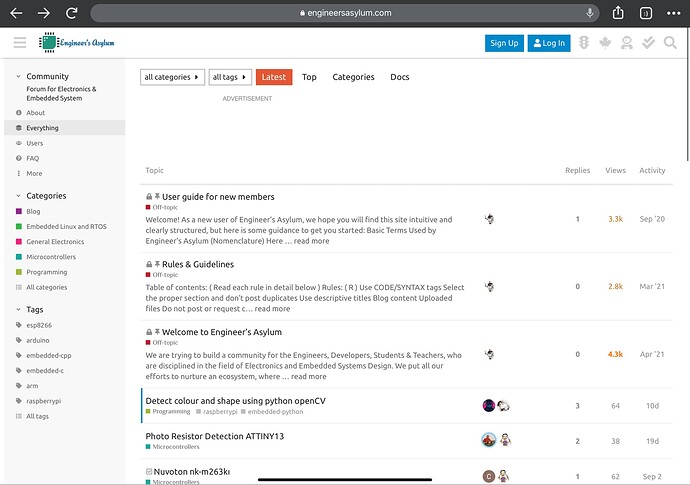Image resolution: width=690 pixels, height=485 pixels.
Task: Click avatar on Welcome to Engineer's Asylum row
Action: pos(489,354)
